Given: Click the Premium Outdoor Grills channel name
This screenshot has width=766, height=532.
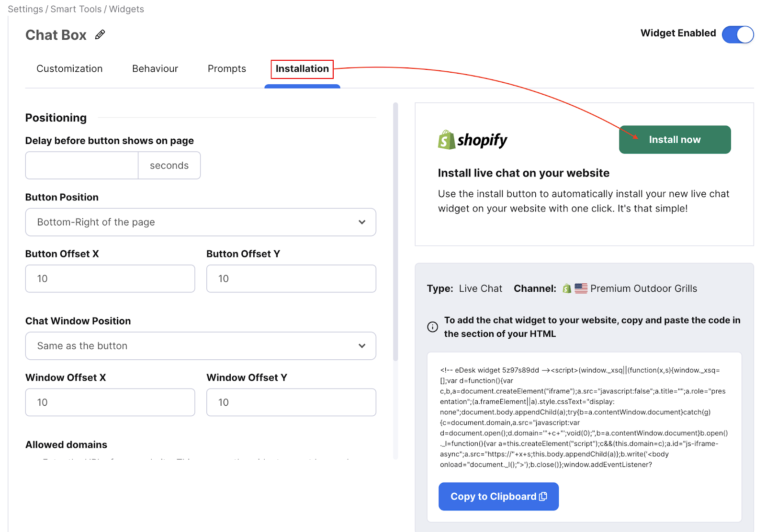Looking at the screenshot, I should point(643,288).
